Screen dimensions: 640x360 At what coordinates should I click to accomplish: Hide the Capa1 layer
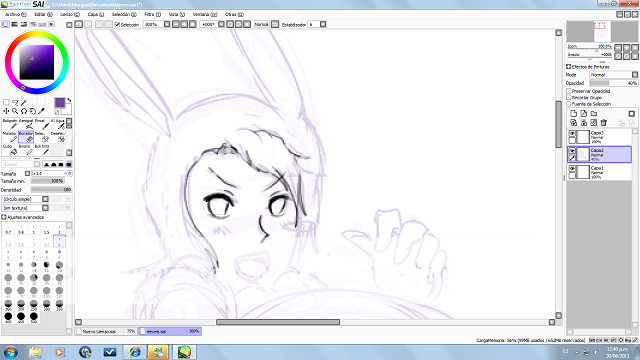pyautogui.click(x=572, y=169)
